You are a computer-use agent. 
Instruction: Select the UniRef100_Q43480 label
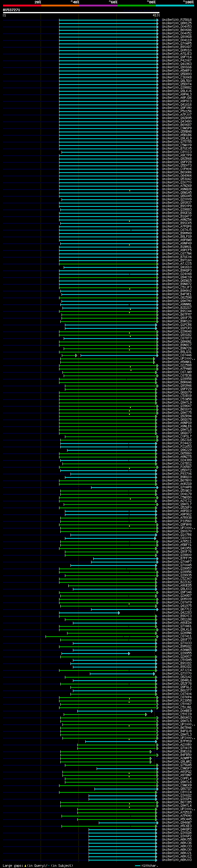click(x=177, y=121)
